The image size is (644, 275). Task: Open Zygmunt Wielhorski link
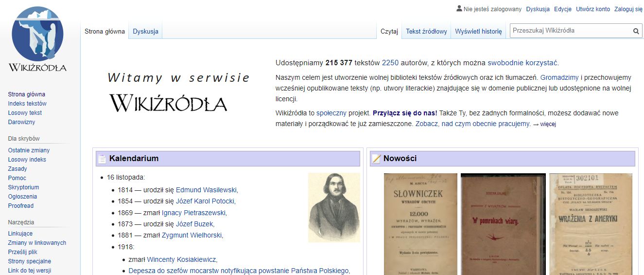coord(191,235)
